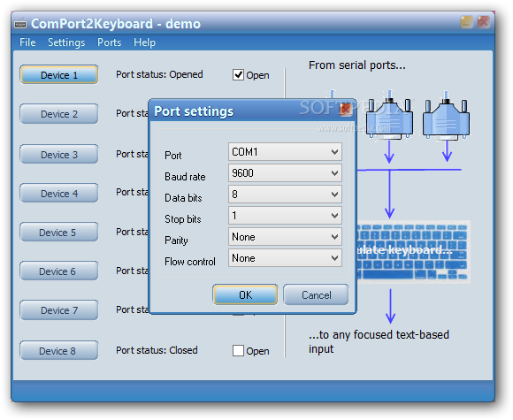Select the Device 5 button

click(59, 233)
